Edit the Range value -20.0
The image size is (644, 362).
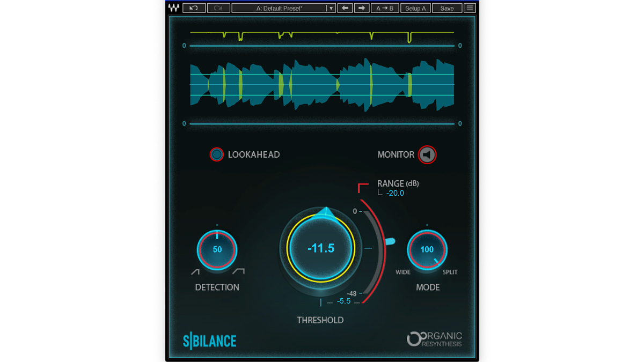click(395, 193)
